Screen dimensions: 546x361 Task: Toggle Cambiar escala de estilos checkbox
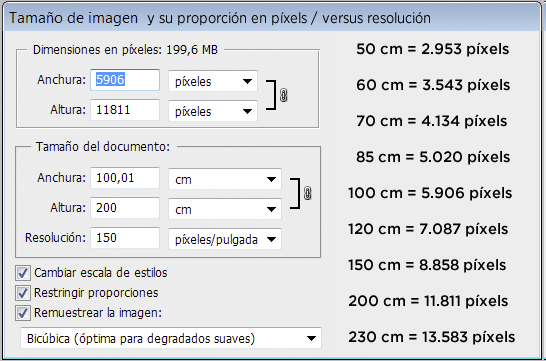click(x=23, y=273)
